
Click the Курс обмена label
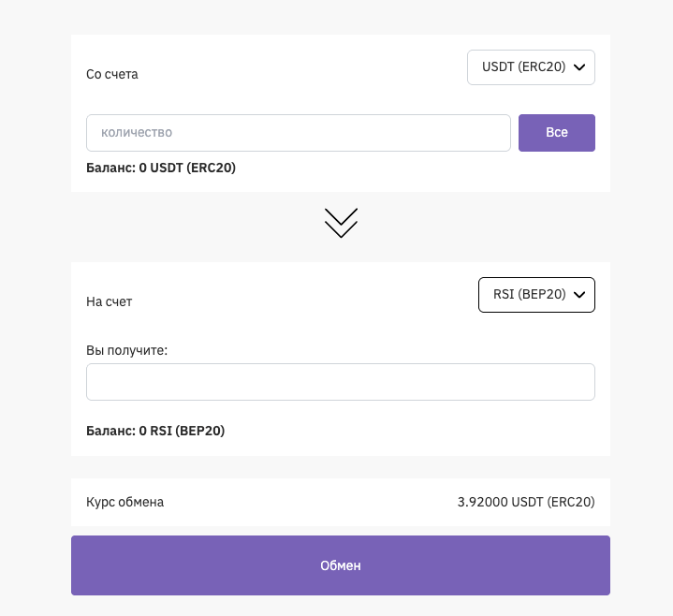(x=124, y=502)
